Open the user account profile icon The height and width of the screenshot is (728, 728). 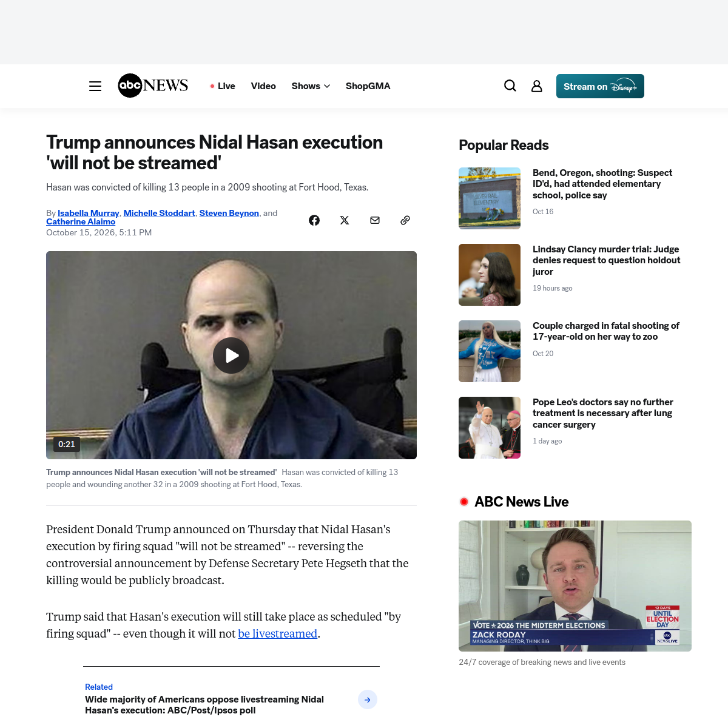tap(537, 86)
